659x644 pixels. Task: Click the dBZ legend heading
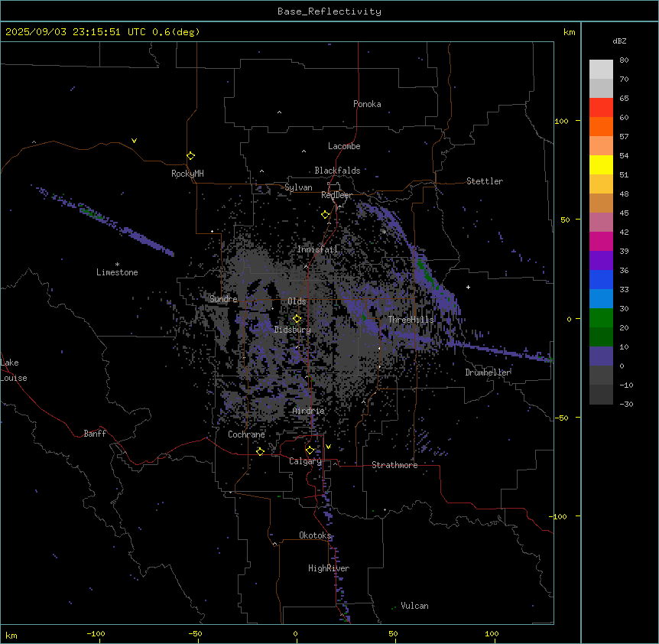coord(619,41)
